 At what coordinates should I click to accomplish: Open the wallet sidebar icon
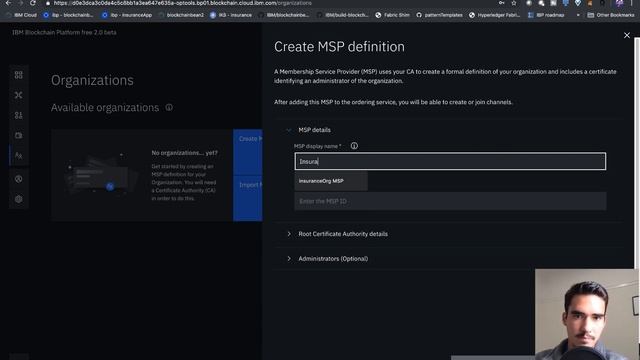(18, 135)
